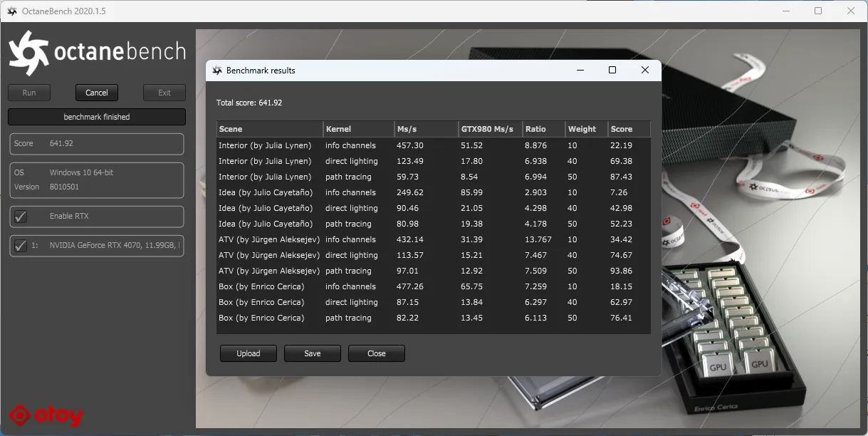This screenshot has width=868, height=436.
Task: Click the Otoy logo at bottom left
Action: (x=46, y=416)
